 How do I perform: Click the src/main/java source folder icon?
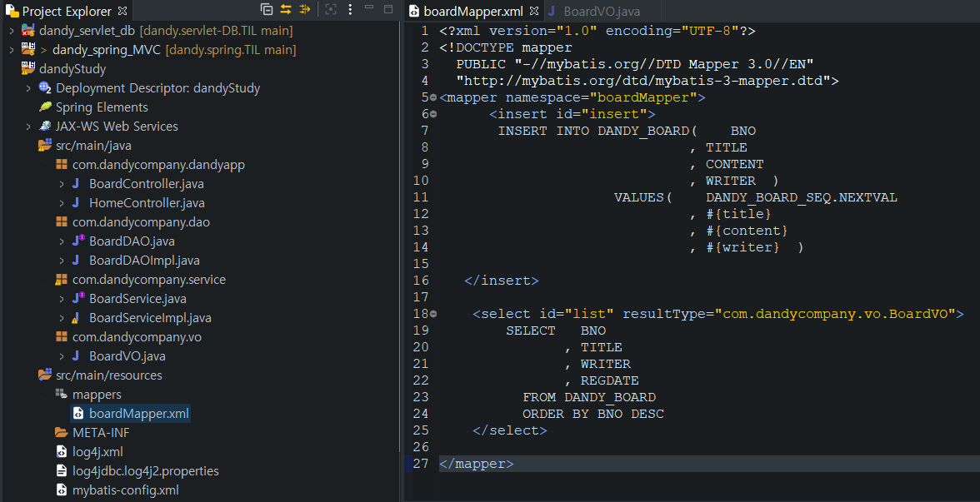pos(45,146)
